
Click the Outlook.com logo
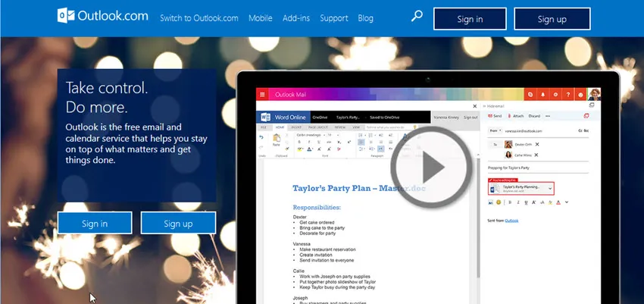pos(103,17)
